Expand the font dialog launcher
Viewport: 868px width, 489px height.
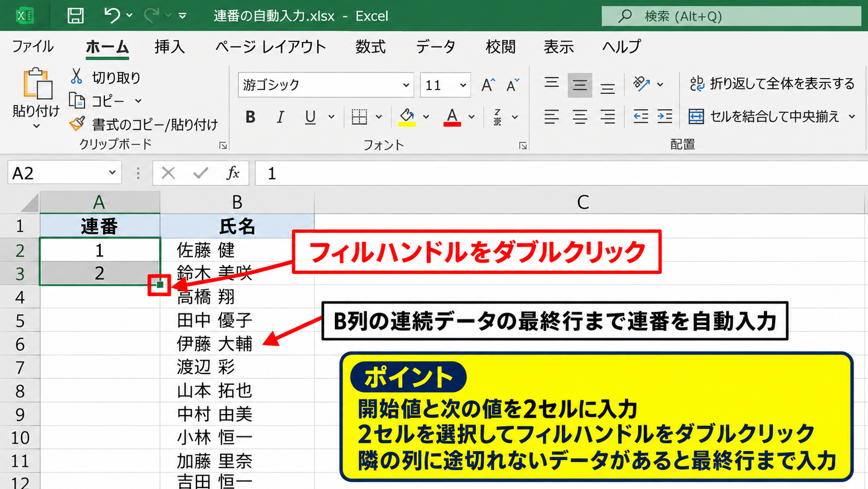(x=523, y=146)
